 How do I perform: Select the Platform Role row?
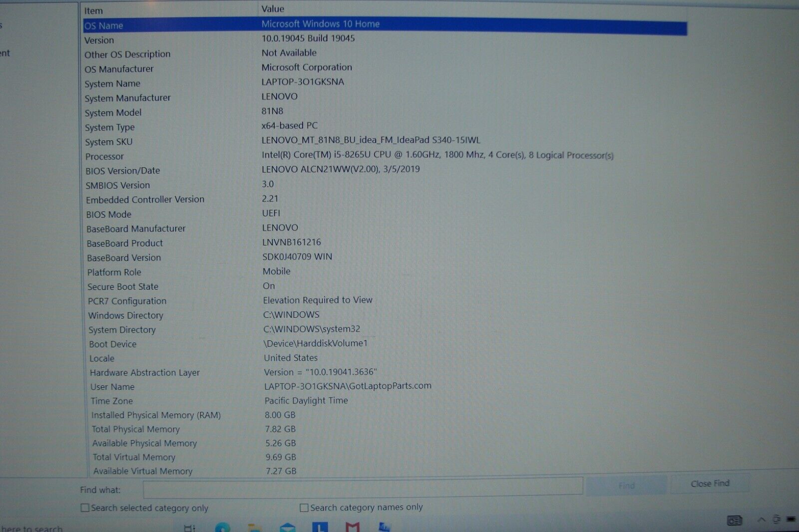coord(385,272)
